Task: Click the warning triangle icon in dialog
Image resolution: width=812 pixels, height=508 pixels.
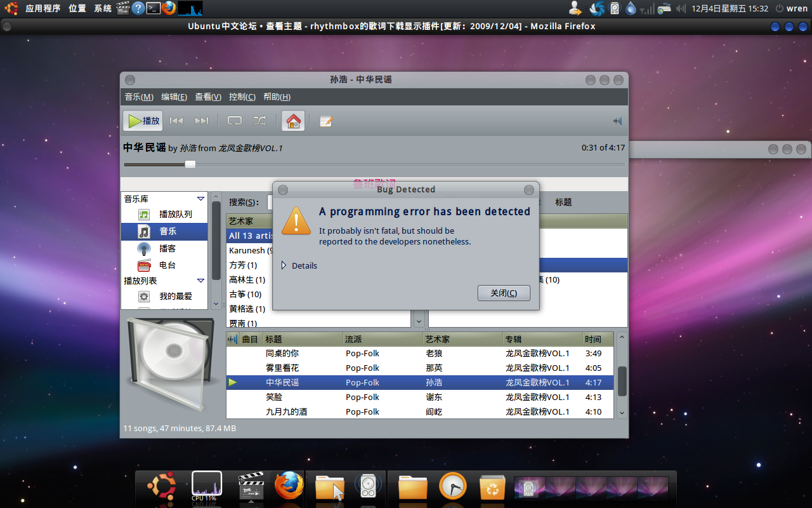Action: click(296, 220)
